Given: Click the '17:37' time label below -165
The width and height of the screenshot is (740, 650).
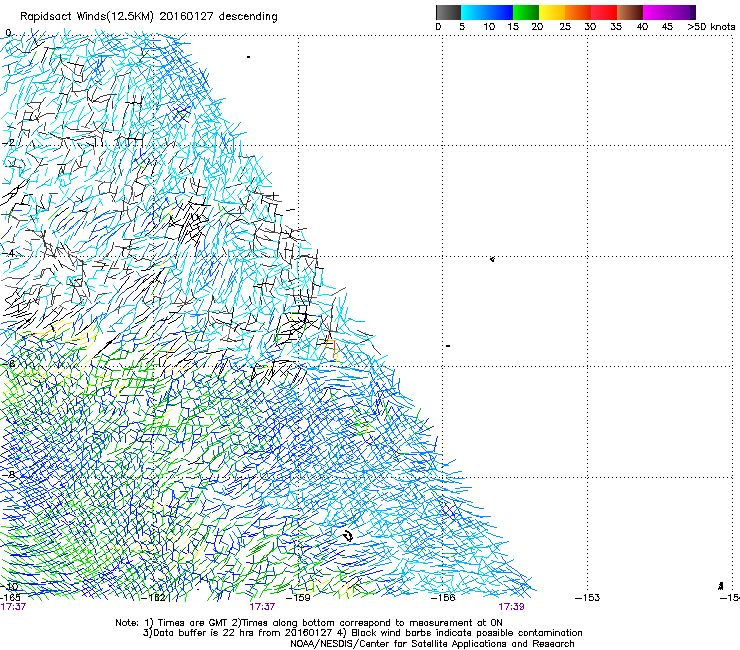Looking at the screenshot, I should 13,607.
